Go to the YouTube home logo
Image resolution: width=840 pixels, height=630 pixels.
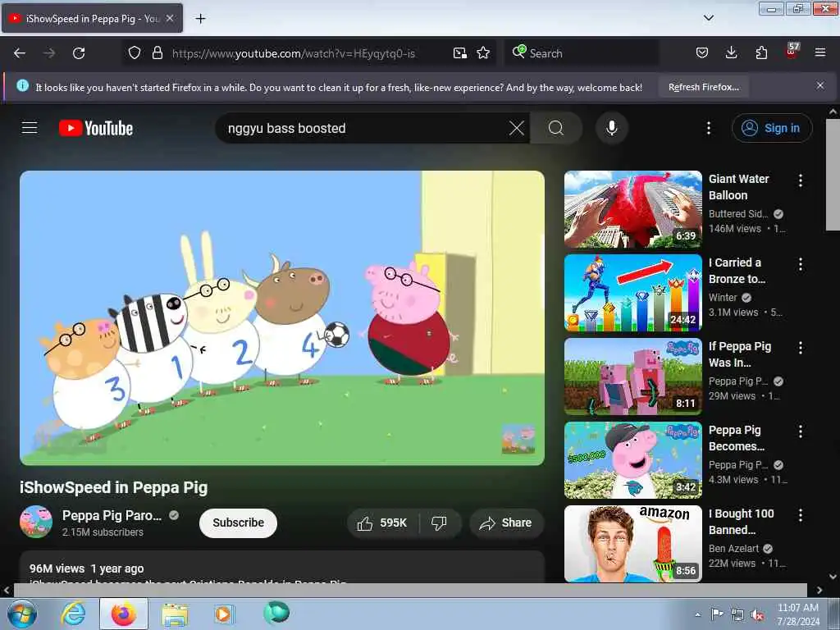click(96, 128)
